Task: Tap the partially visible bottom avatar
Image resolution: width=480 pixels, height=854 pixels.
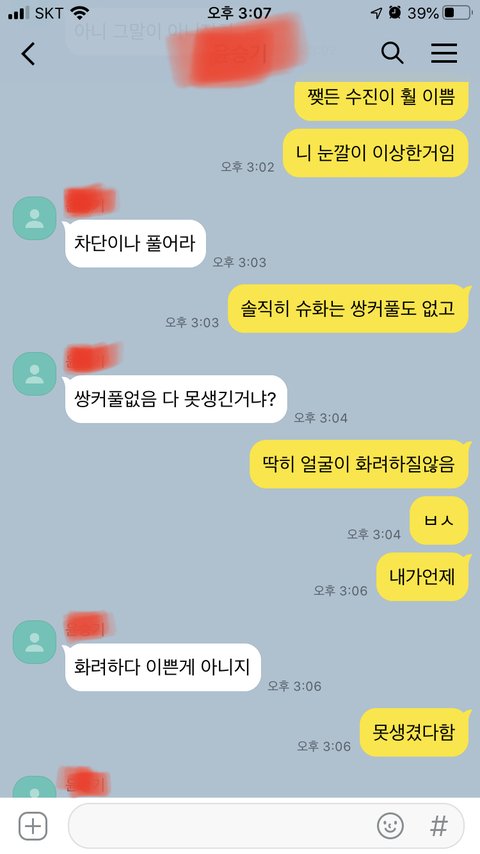Action: pos(34,787)
